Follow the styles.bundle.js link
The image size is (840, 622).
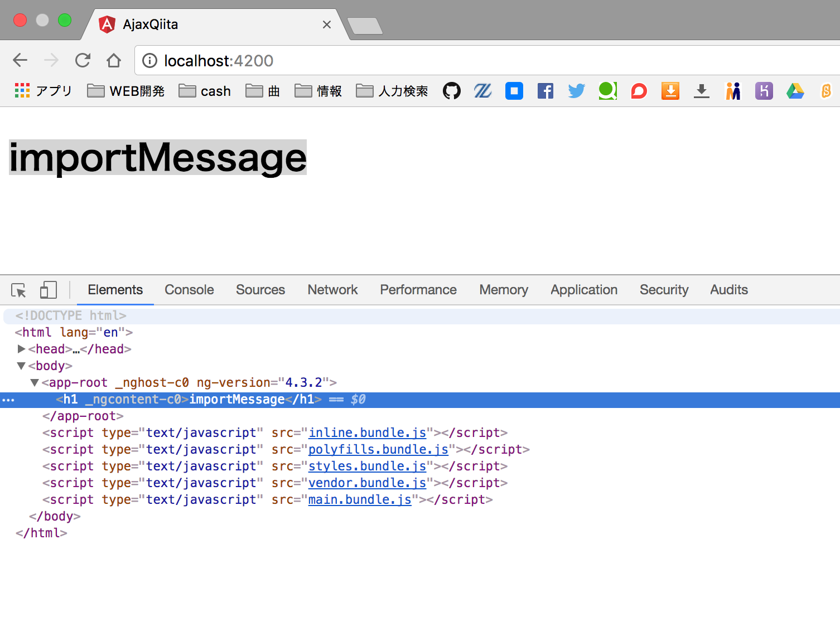click(368, 466)
